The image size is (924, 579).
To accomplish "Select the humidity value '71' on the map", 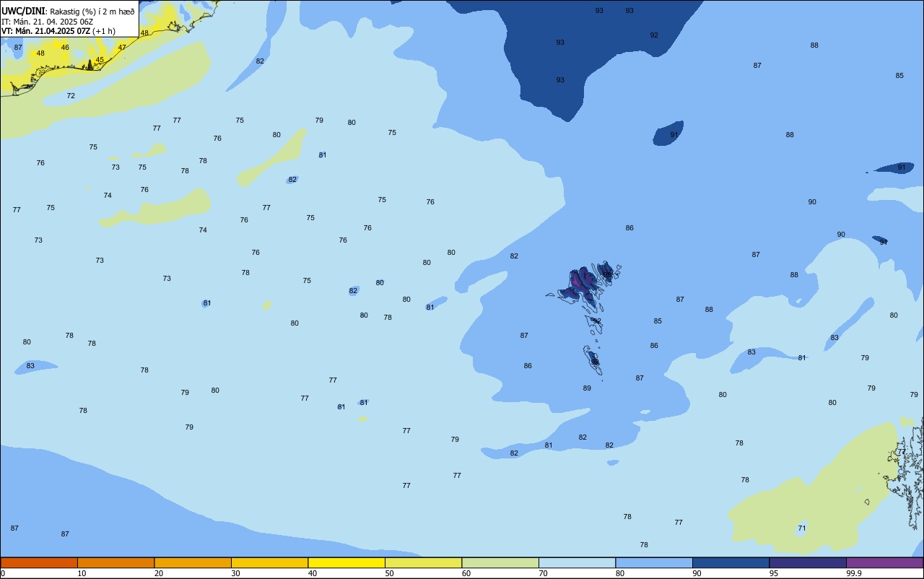I will (x=802, y=528).
